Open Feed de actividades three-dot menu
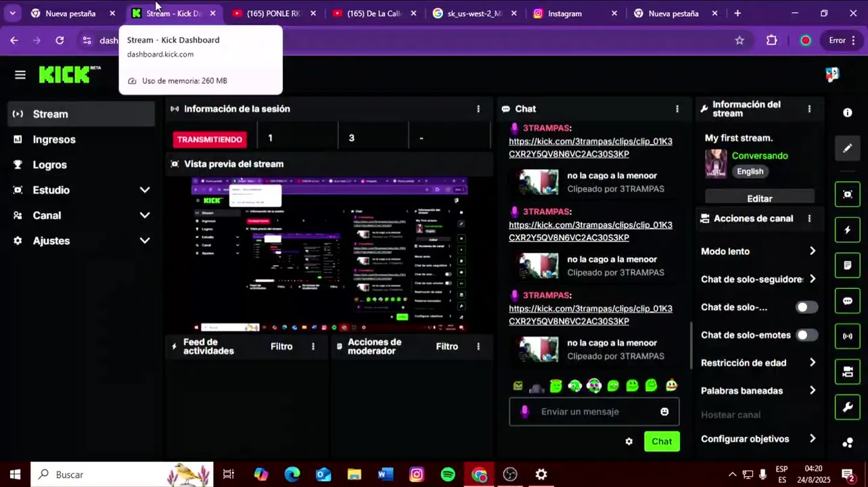Screen dimensions: 868x487 (313, 346)
